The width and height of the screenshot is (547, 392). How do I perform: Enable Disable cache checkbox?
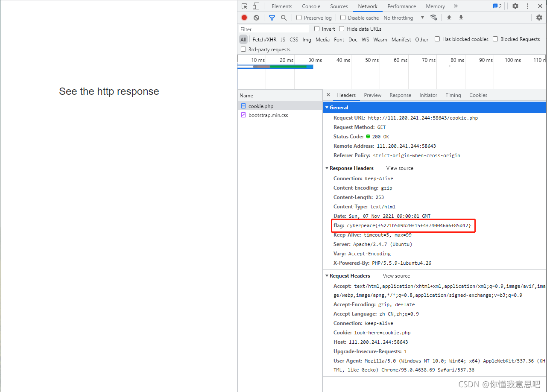(343, 18)
